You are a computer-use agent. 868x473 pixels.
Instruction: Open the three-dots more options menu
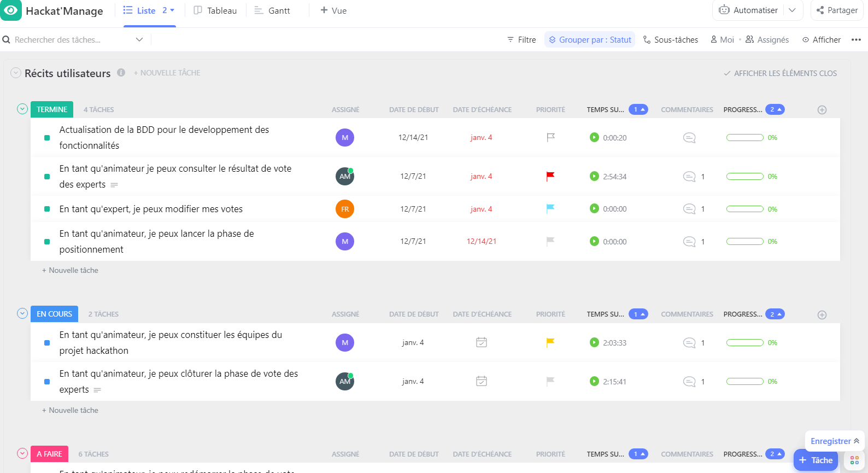pyautogui.click(x=856, y=40)
